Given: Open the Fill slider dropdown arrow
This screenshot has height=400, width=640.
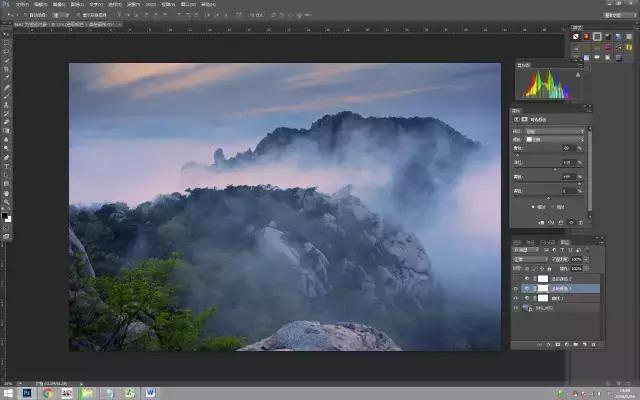Looking at the screenshot, I should (586, 269).
